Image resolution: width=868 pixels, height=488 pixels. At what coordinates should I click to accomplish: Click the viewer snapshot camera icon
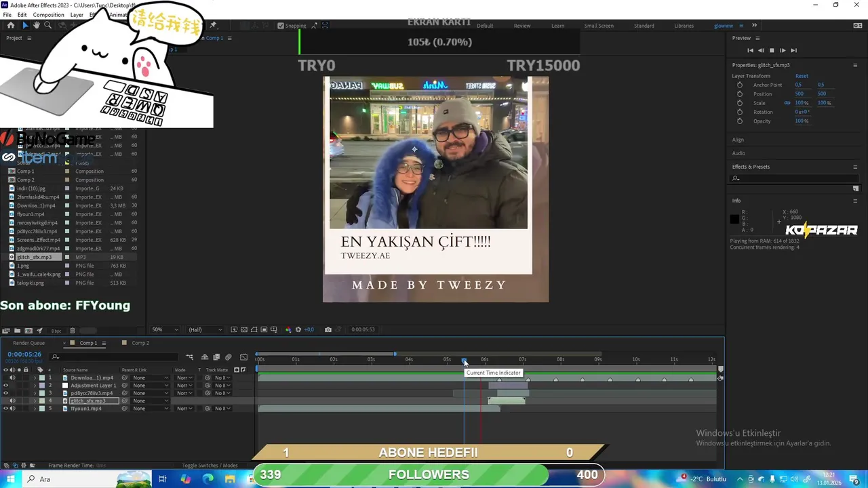coord(328,329)
